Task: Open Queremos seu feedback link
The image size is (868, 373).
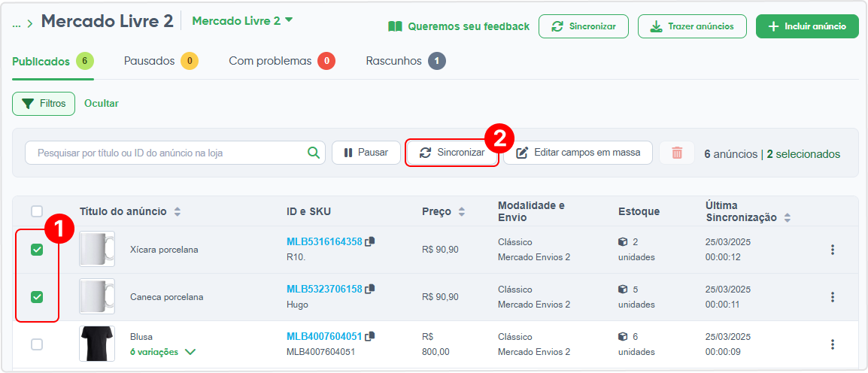Action: point(459,26)
